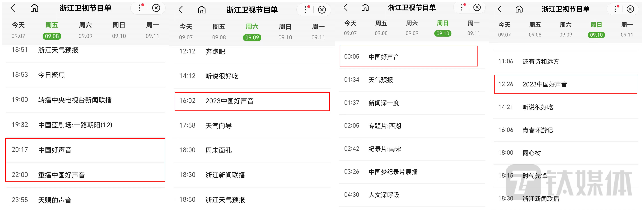The image size is (644, 212).
Task: Close mini program in fourth panel
Action: tap(630, 9)
